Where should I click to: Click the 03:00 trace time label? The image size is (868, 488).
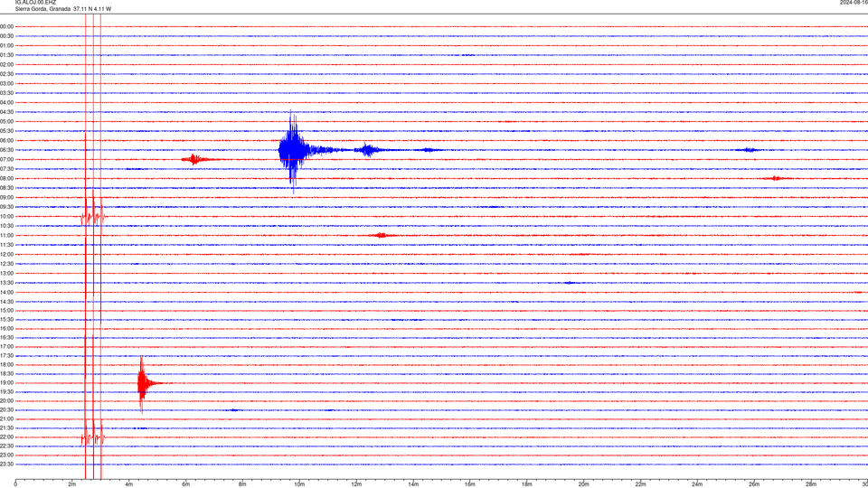(x=6, y=83)
